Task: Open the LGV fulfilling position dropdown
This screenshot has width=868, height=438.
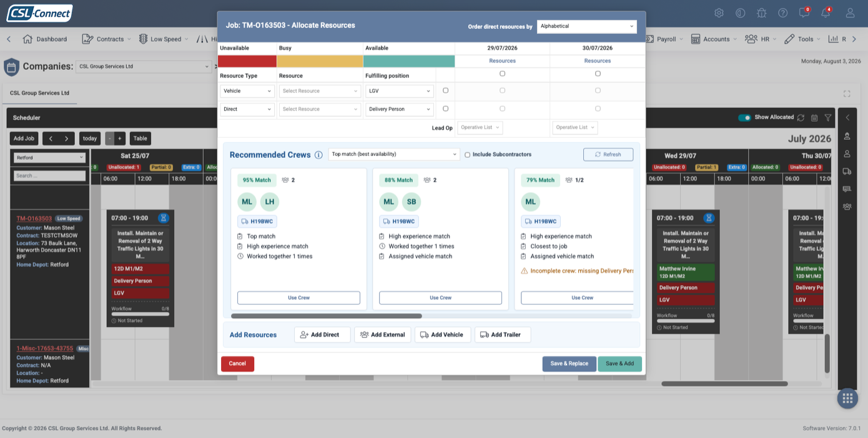Action: (400, 91)
